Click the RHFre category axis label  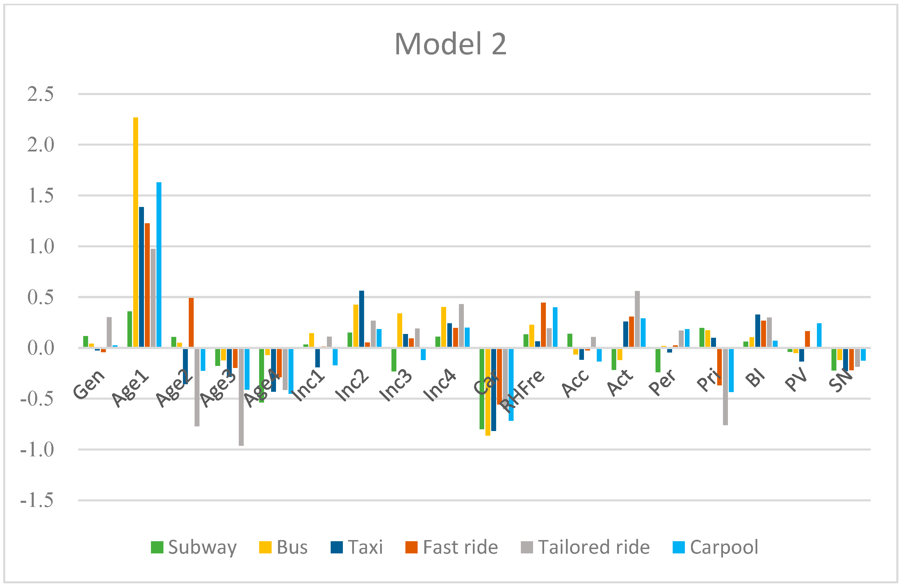pyautogui.click(x=522, y=390)
